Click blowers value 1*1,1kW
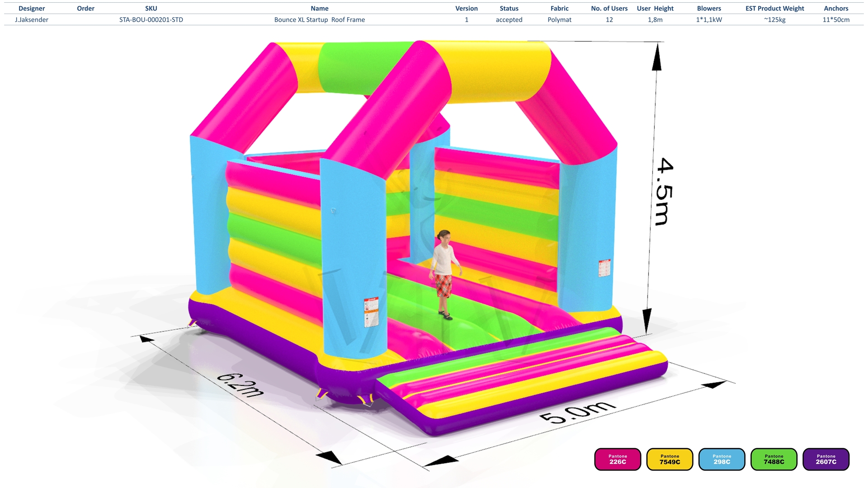868x488 pixels. click(709, 20)
